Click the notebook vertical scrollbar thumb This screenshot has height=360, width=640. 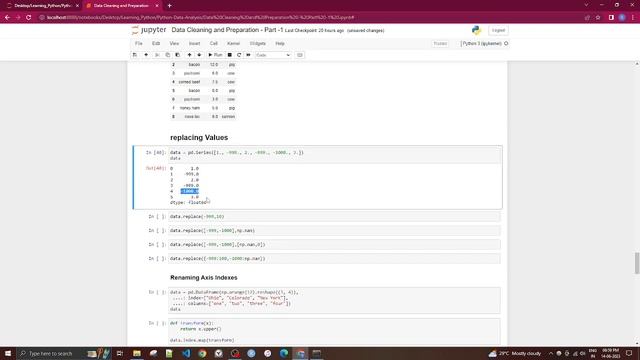click(637, 263)
